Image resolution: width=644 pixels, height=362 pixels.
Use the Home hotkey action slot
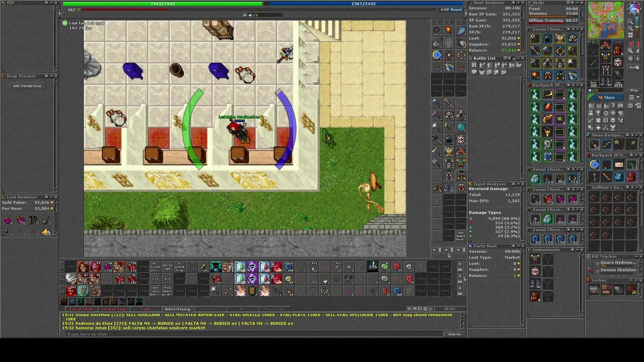click(228, 267)
